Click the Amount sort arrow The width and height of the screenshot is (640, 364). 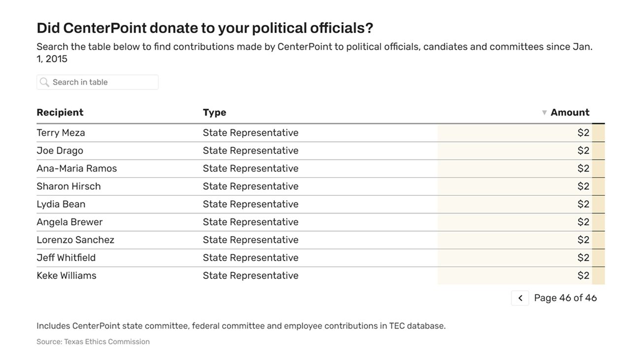(544, 113)
